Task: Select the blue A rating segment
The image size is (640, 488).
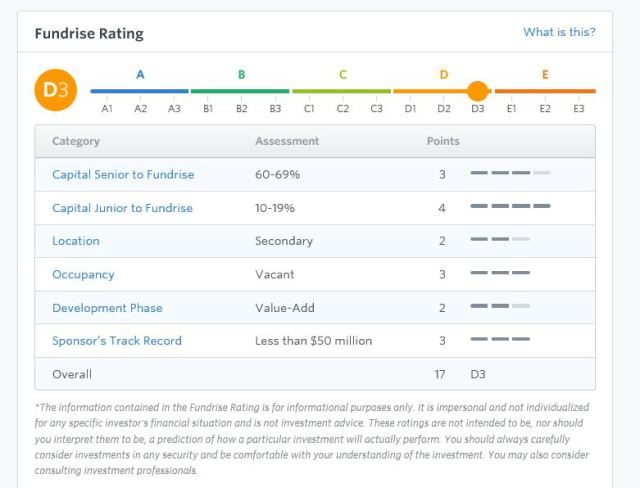Action: (140, 90)
